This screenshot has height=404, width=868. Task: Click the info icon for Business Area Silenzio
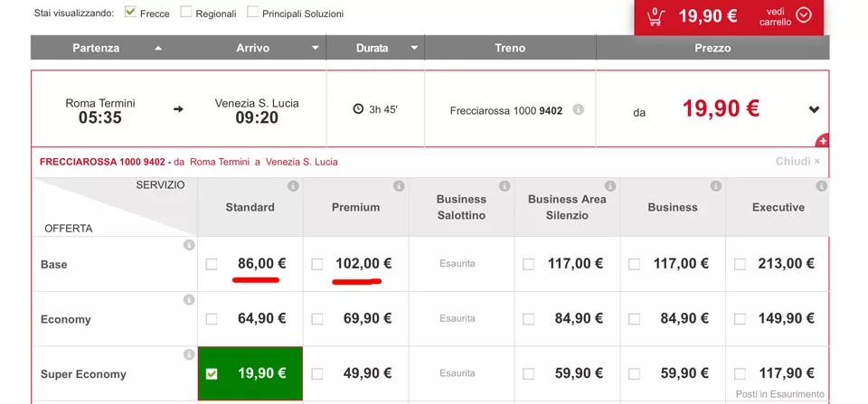click(x=610, y=186)
